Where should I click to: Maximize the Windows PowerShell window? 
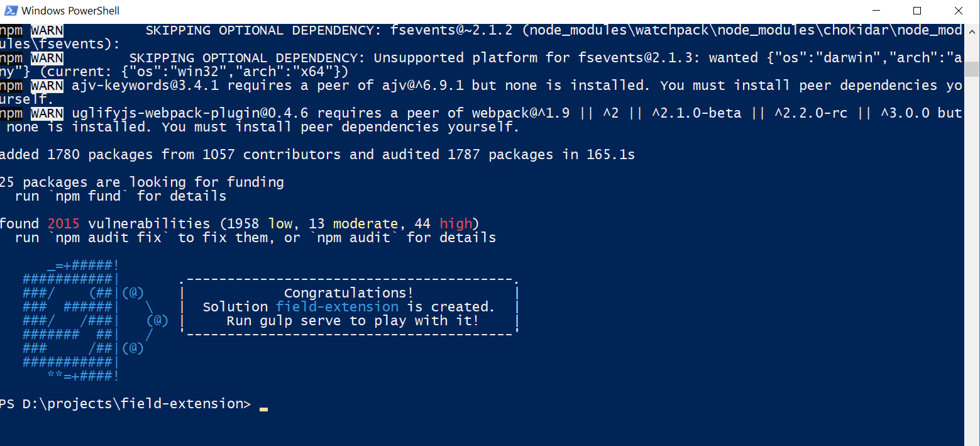click(x=917, y=11)
